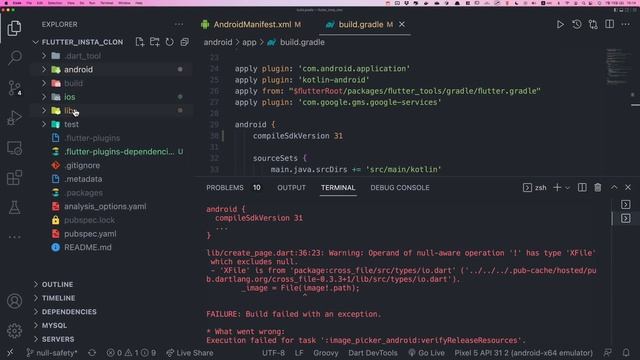Refresh the explorer tree

[169, 42]
